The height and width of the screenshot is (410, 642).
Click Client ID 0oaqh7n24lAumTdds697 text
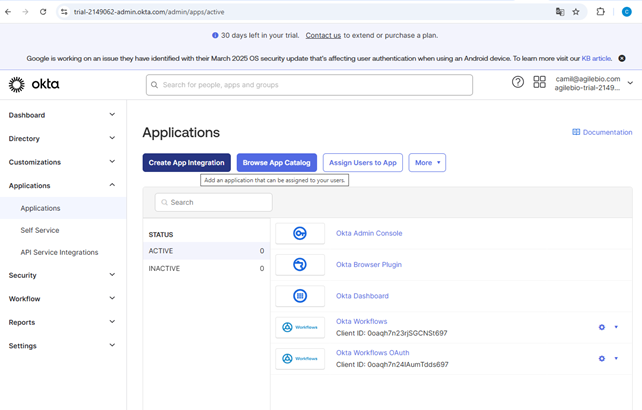(x=392, y=364)
